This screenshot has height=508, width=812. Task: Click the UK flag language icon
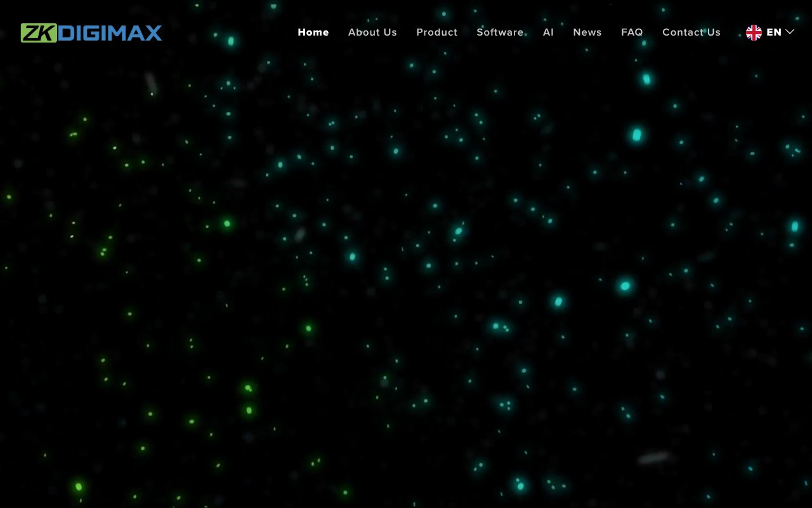pyautogui.click(x=754, y=31)
